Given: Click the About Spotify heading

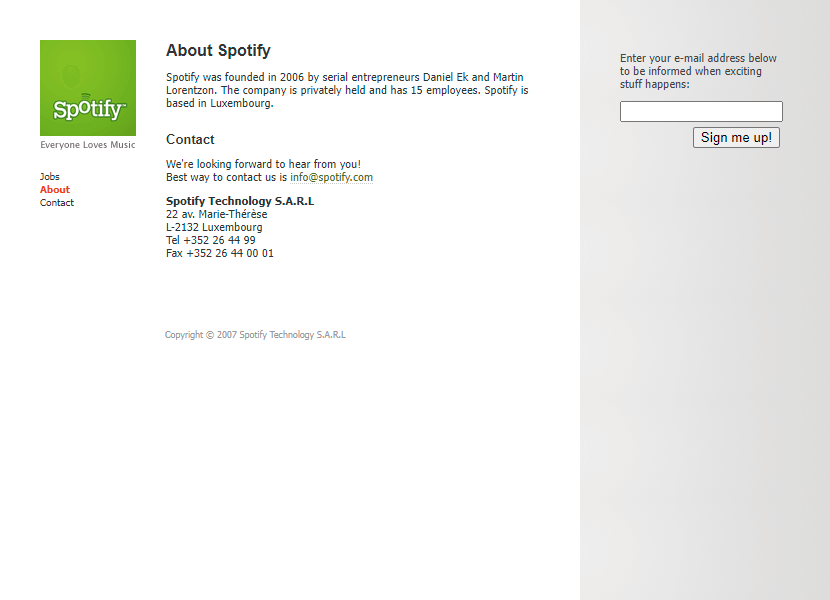Looking at the screenshot, I should pos(218,50).
